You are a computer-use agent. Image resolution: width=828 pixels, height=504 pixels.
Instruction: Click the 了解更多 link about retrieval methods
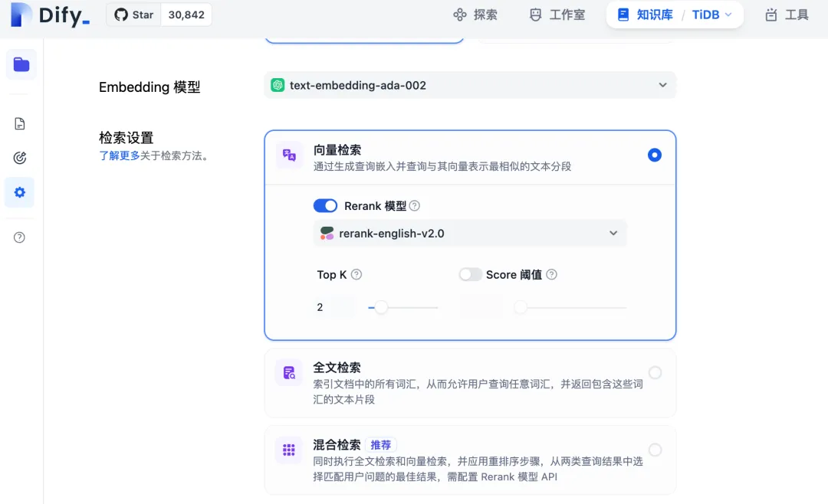(120, 155)
